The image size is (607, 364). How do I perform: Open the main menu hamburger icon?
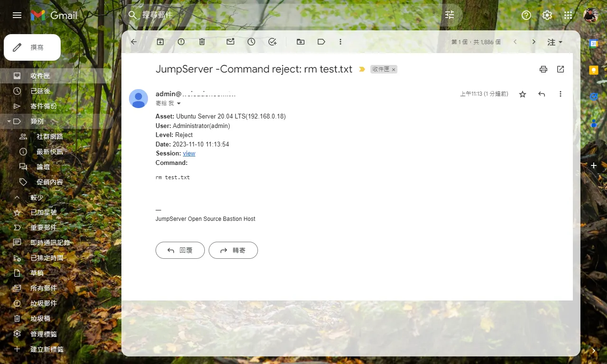[x=17, y=15]
